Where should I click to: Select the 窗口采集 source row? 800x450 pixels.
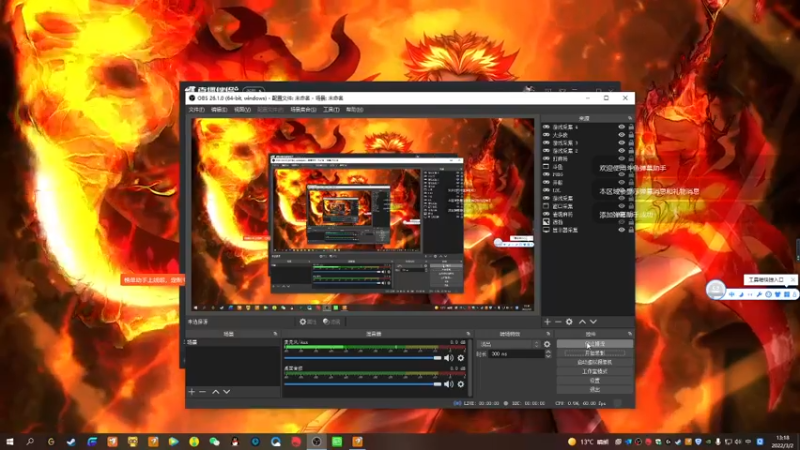pos(588,206)
